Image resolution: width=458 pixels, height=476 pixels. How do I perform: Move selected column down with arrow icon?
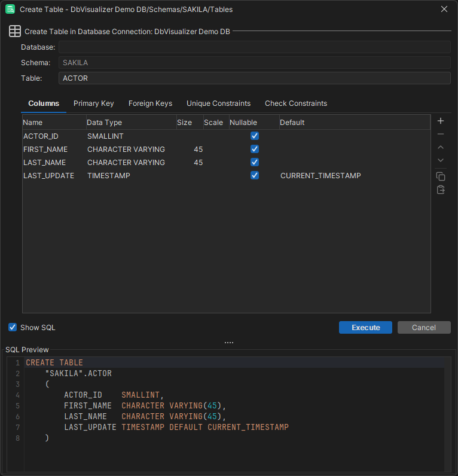441,160
